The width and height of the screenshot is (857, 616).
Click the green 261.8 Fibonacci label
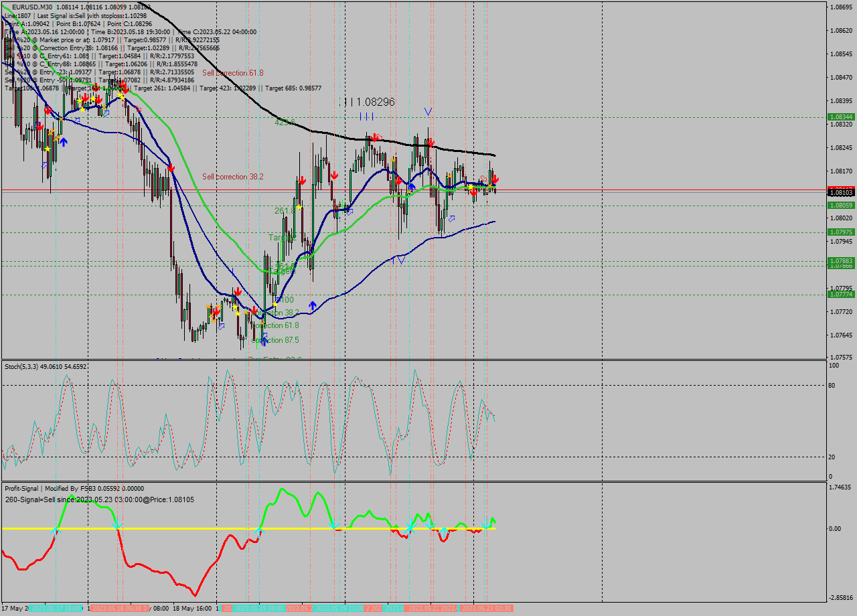click(285, 210)
